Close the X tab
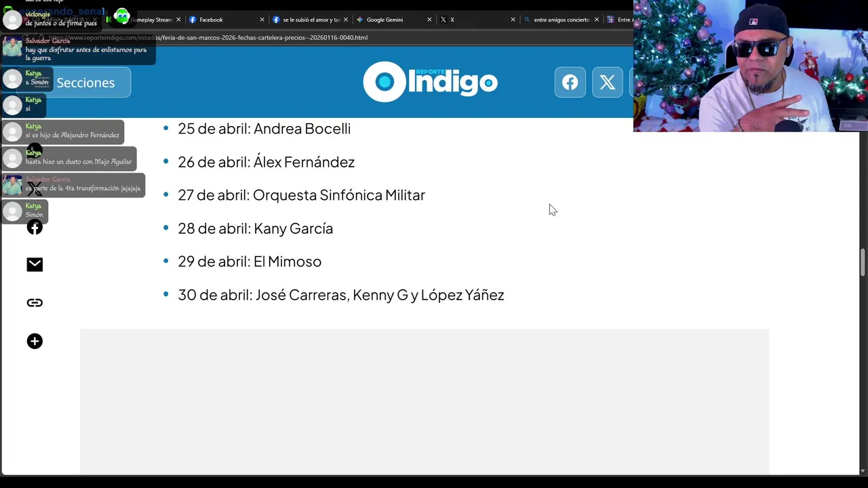 (513, 20)
